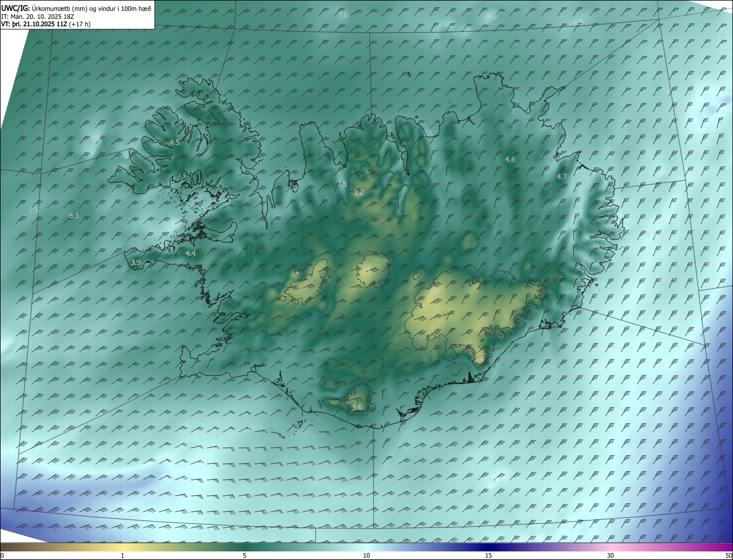Image resolution: width=733 pixels, height=560 pixels.
Task: Click the 4.4 value on Snæfellsnes peninsula
Action: coord(191,253)
